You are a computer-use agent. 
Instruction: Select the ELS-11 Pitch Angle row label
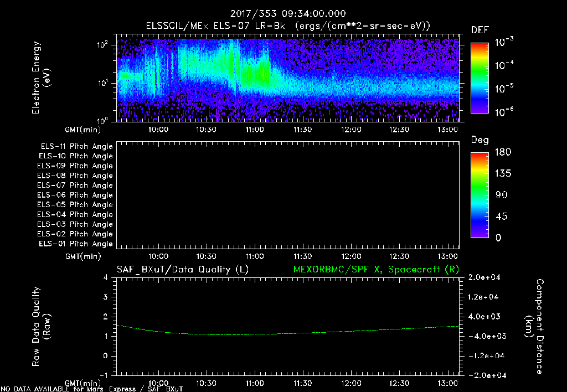point(76,147)
